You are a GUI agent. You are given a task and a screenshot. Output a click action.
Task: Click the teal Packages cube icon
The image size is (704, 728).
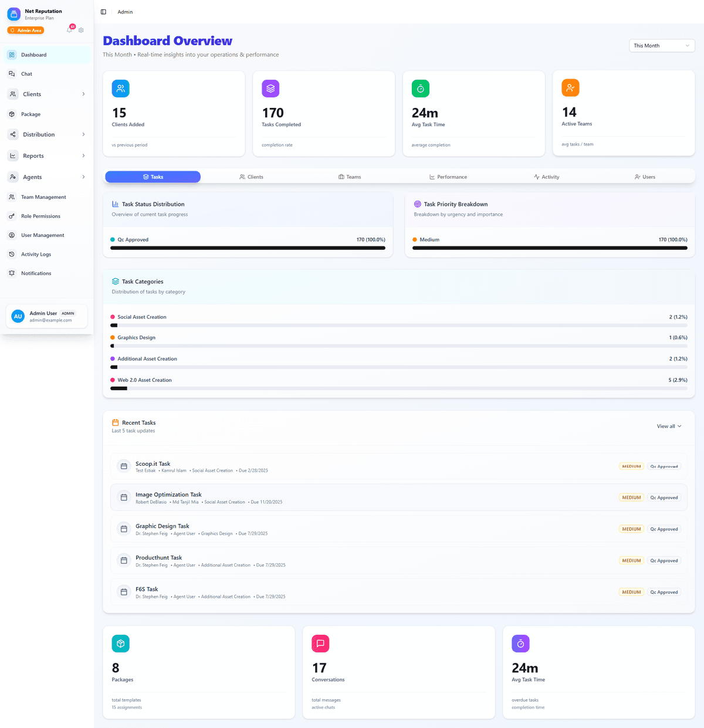tap(120, 643)
